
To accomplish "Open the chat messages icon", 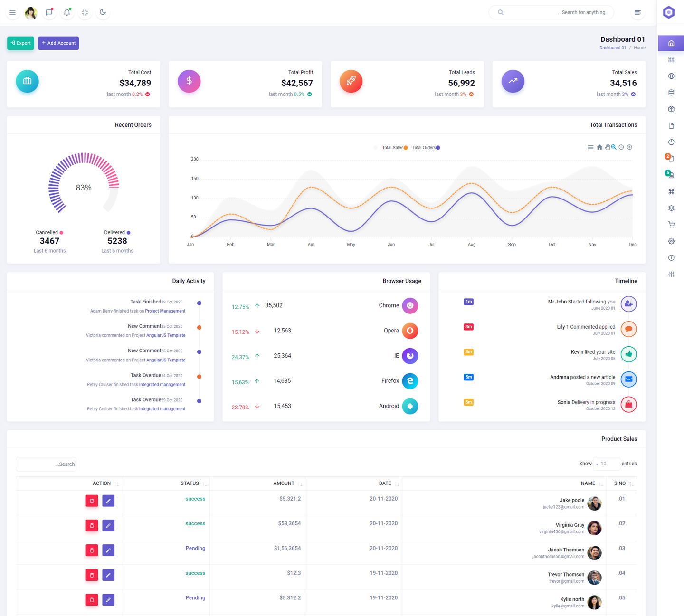I will 49,12.
